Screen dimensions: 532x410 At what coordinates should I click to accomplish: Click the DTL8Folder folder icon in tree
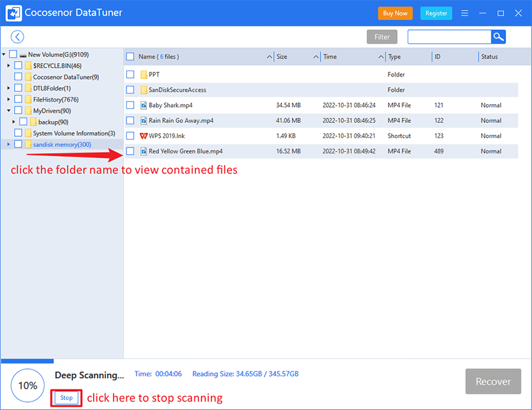pos(28,88)
